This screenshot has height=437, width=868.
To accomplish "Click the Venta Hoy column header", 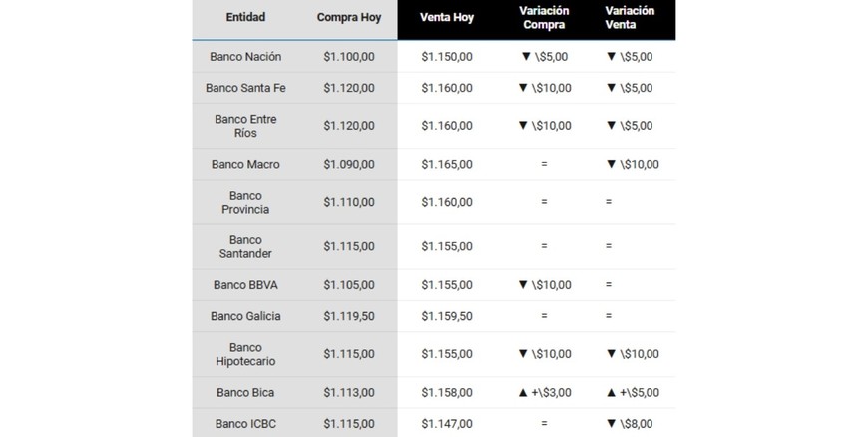I will tap(447, 17).
